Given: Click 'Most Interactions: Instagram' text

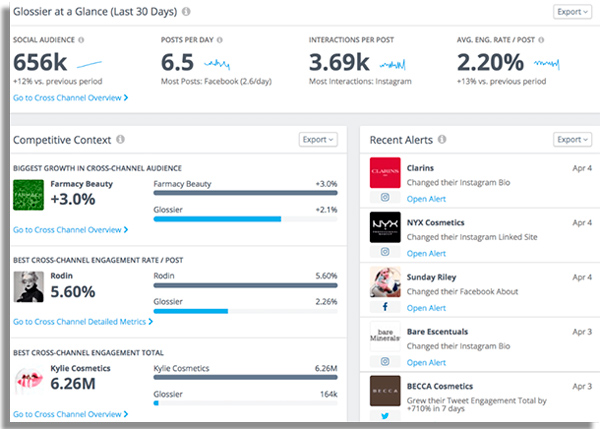Looking at the screenshot, I should [x=360, y=81].
